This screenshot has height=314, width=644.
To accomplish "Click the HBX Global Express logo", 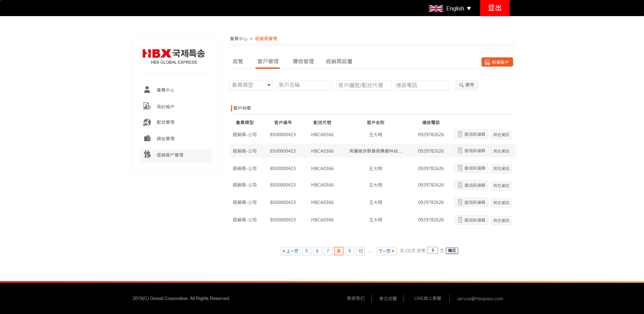I will [174, 56].
